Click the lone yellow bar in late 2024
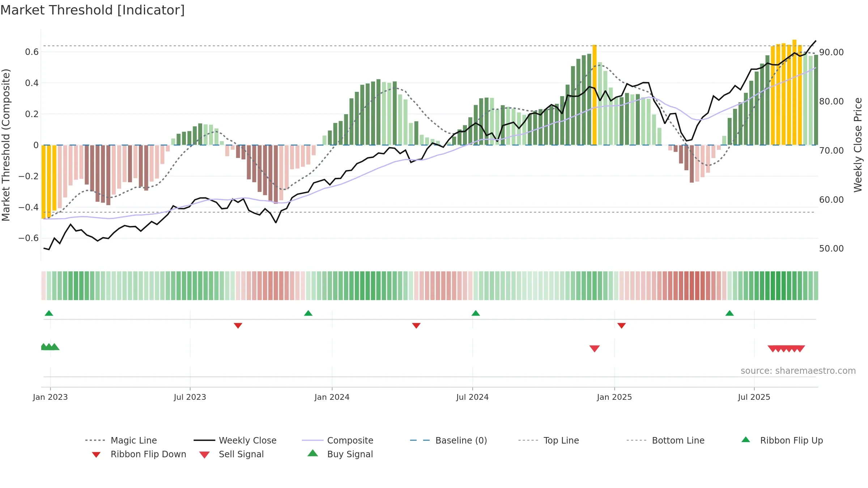The image size is (868, 488). point(595,95)
